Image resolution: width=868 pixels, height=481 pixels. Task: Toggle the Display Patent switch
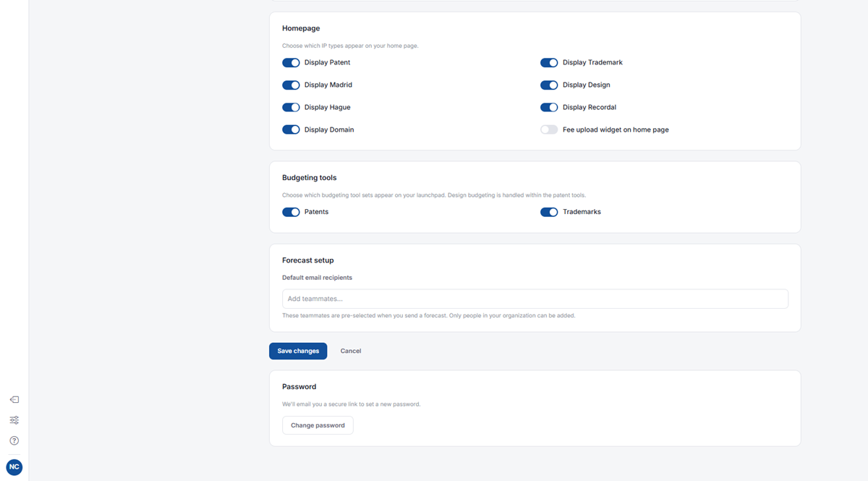291,63
